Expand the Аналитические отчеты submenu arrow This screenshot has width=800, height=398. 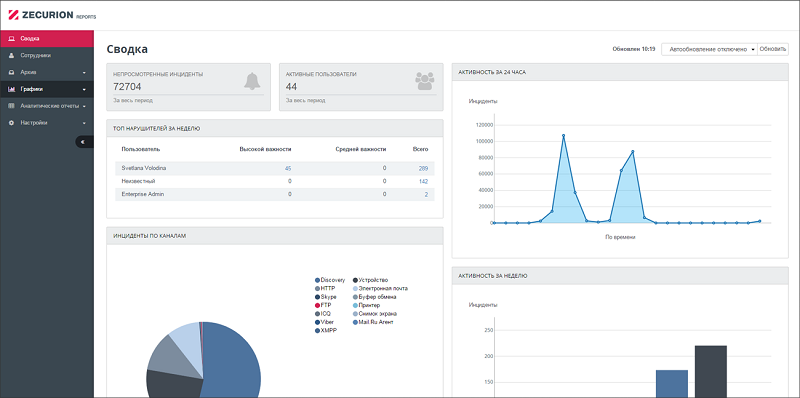pos(84,107)
